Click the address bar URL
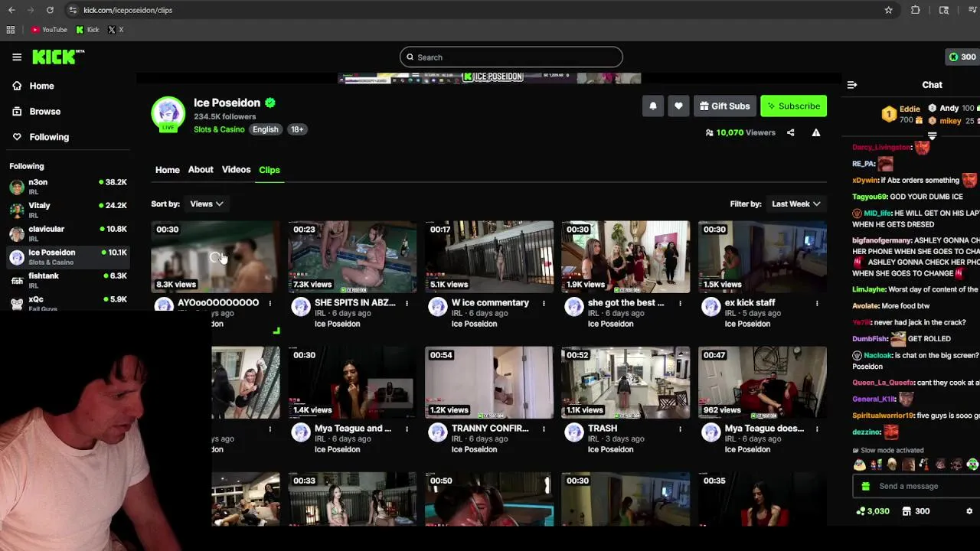 click(x=128, y=10)
